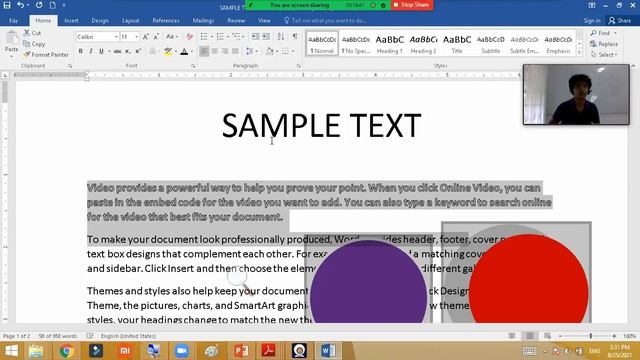The width and height of the screenshot is (640, 360).
Task: Click Tell me what you want field
Action: 325,20
